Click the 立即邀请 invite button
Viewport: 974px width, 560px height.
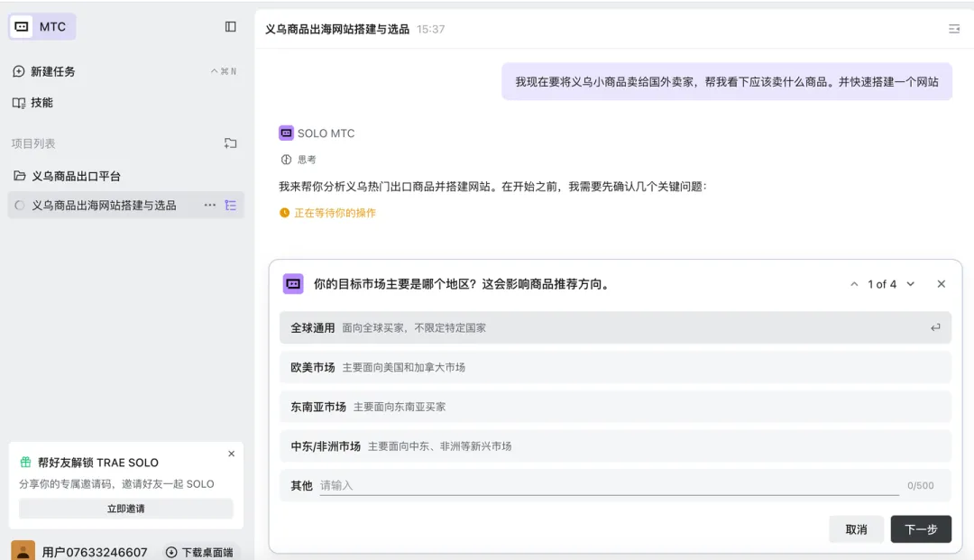[126, 509]
